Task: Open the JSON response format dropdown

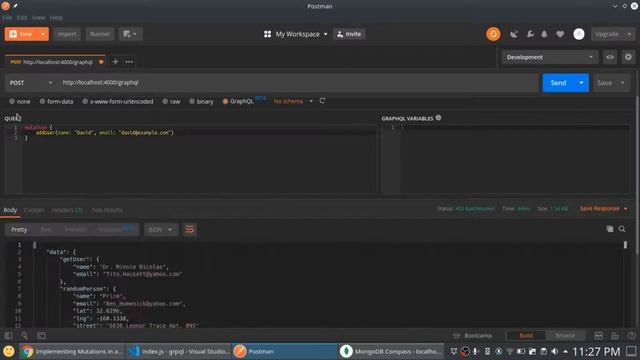Action: click(x=160, y=229)
